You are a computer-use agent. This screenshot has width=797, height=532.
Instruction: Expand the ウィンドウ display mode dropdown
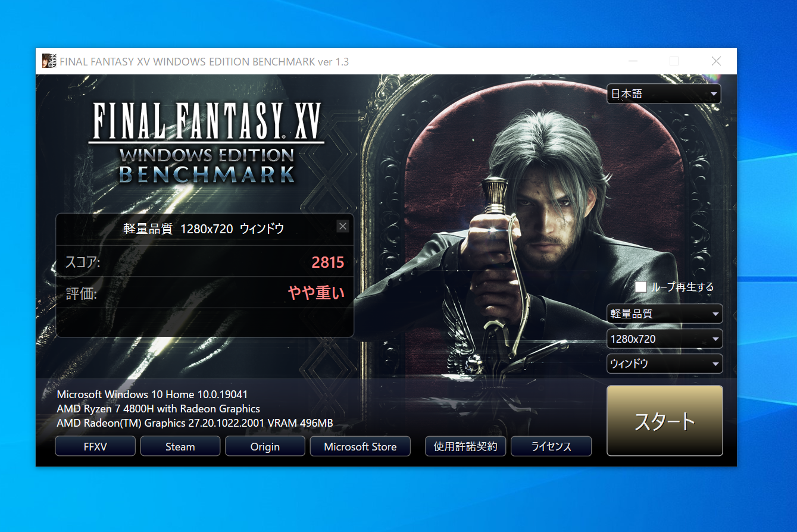(665, 364)
